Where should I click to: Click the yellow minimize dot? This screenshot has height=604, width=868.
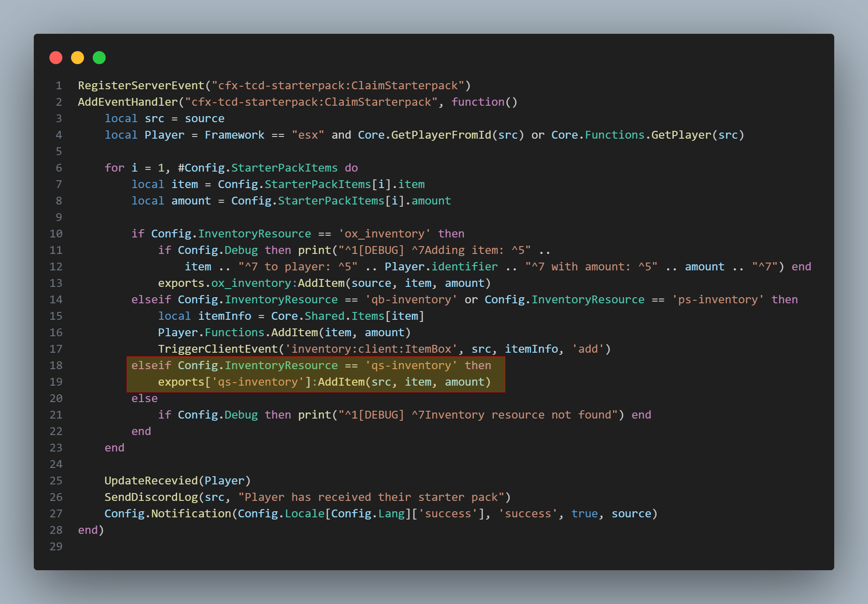[78, 58]
